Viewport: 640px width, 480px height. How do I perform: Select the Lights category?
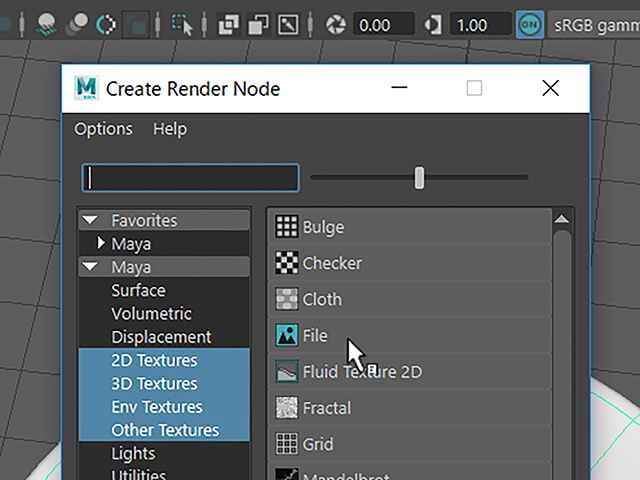(x=164, y=453)
